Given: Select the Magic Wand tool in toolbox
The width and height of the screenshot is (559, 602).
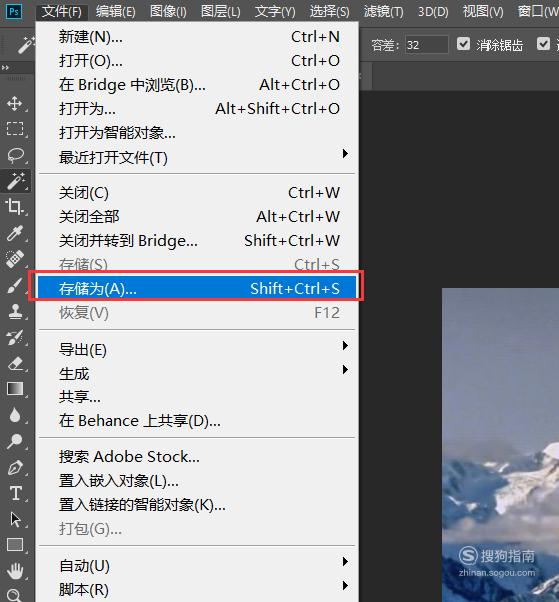Looking at the screenshot, I should click(x=15, y=181).
